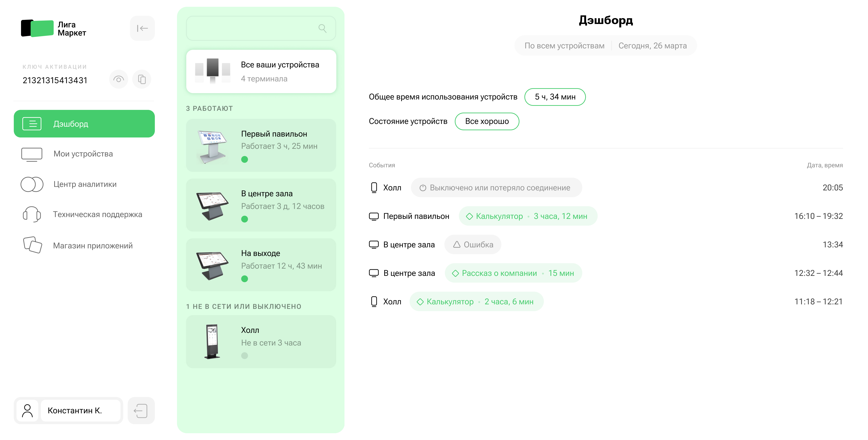Toggle activation key visibility eye icon

(x=118, y=80)
